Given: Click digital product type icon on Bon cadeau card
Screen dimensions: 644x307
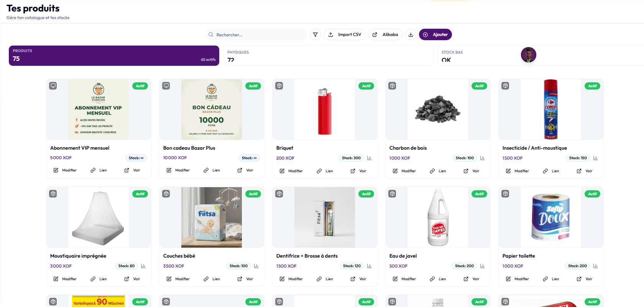Looking at the screenshot, I should pos(166,86).
